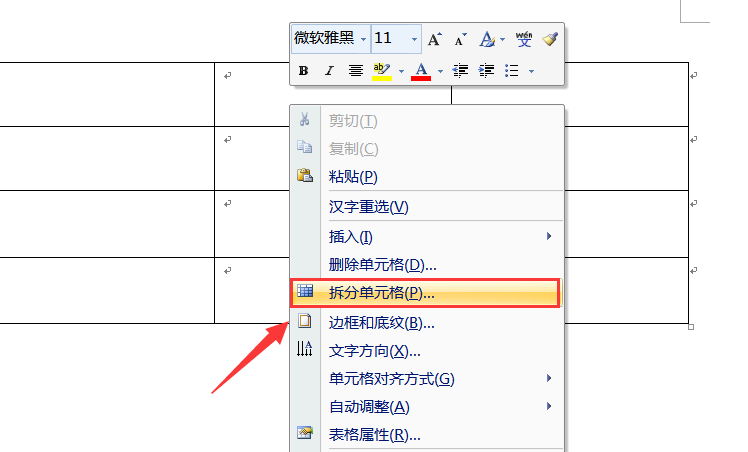Apply yellow text highlight color
748x452 pixels.
click(382, 71)
